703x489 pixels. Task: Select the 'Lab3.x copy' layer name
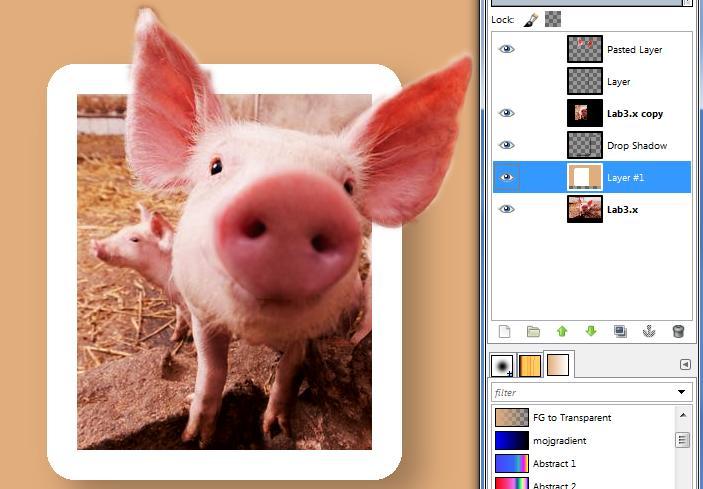point(635,114)
